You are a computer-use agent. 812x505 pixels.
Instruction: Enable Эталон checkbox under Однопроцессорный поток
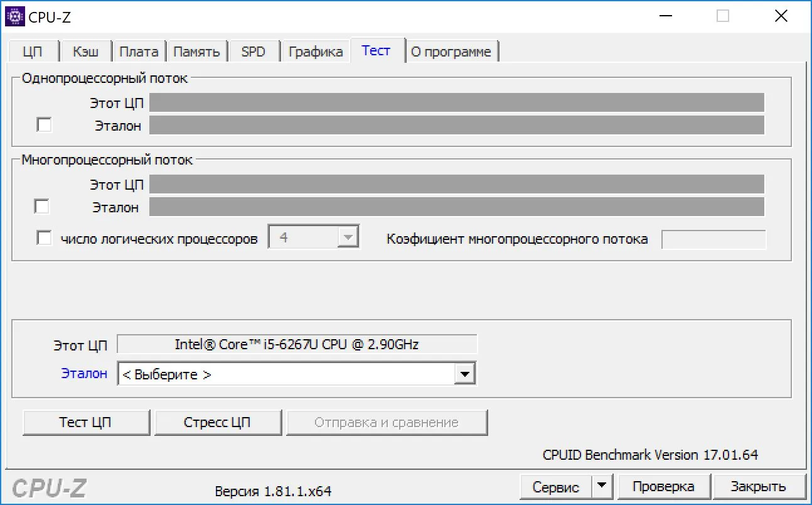pos(44,125)
